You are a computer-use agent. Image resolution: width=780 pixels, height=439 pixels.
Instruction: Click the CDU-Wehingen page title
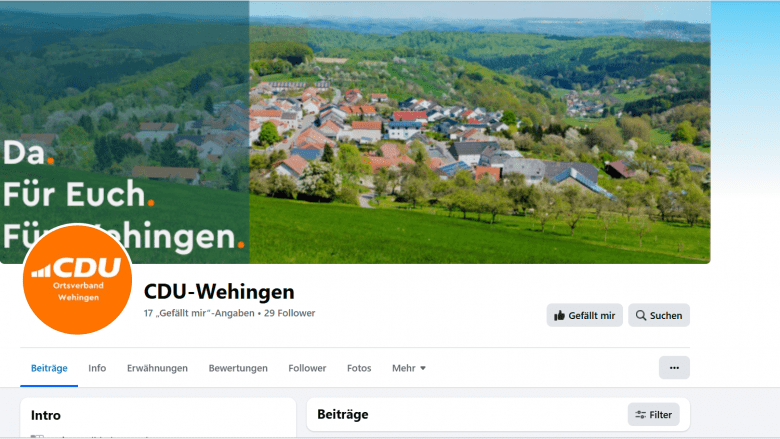tap(219, 292)
